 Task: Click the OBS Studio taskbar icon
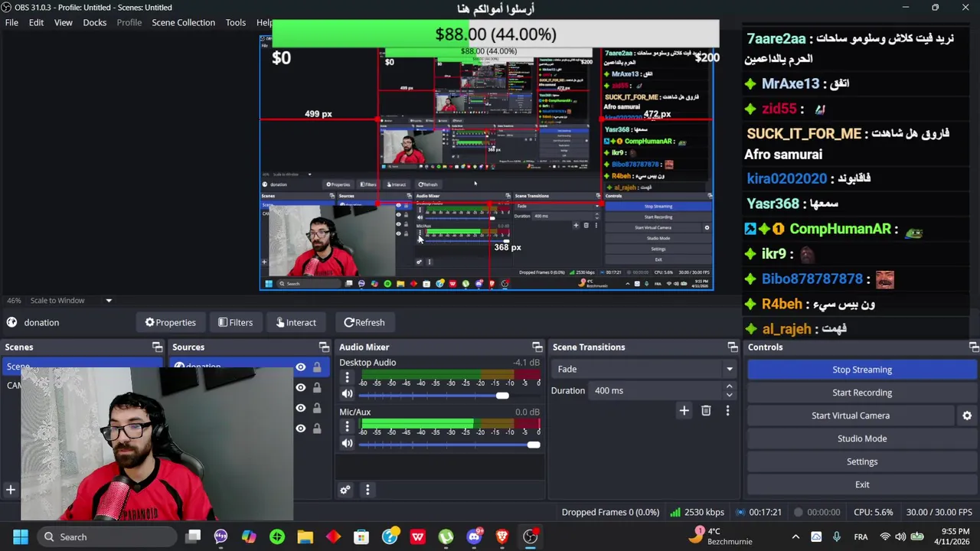530,536
